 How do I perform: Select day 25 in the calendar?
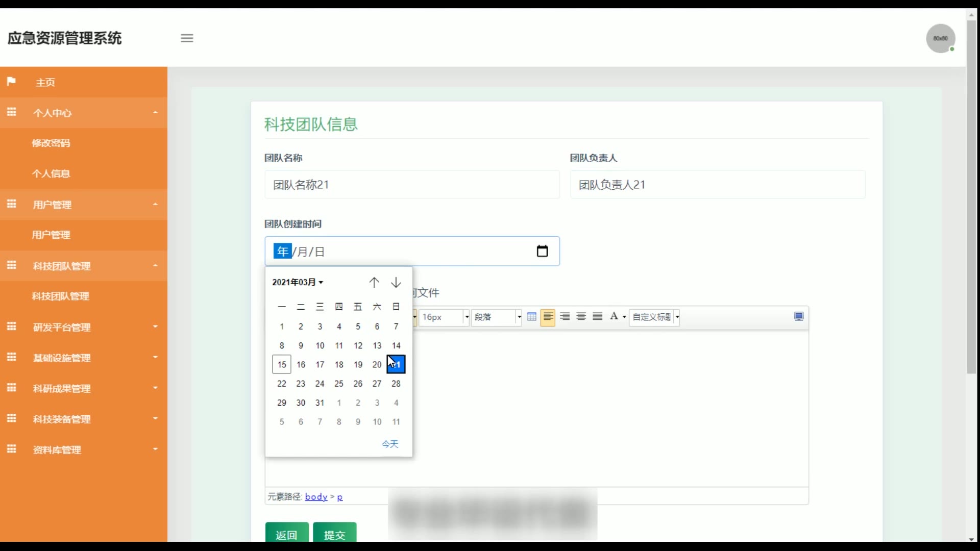click(x=339, y=384)
